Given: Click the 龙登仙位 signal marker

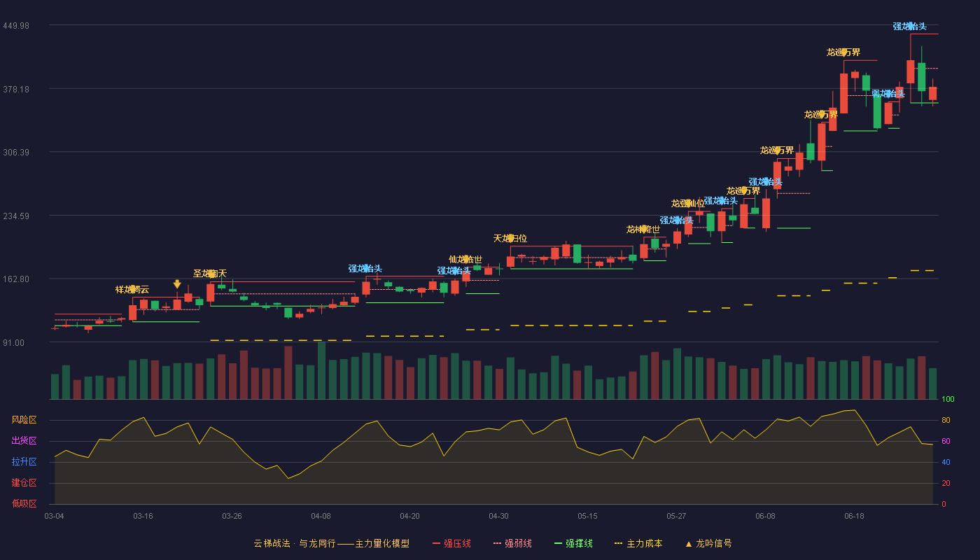Looking at the screenshot, I should coord(688,204).
